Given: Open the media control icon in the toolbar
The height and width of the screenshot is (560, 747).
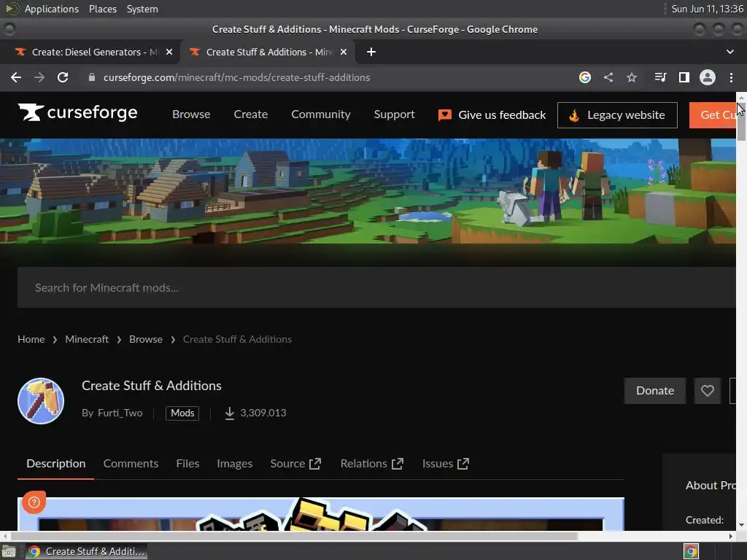Looking at the screenshot, I should point(660,77).
